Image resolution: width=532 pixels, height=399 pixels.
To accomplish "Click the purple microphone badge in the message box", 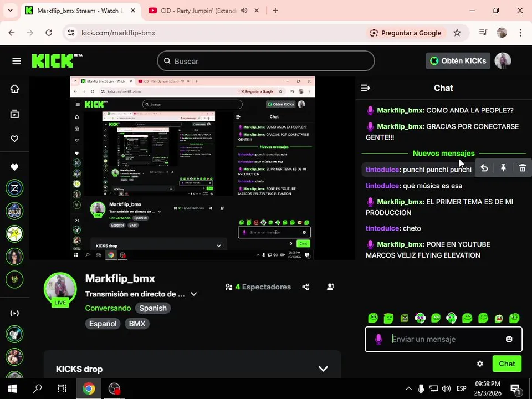I will 378,339.
